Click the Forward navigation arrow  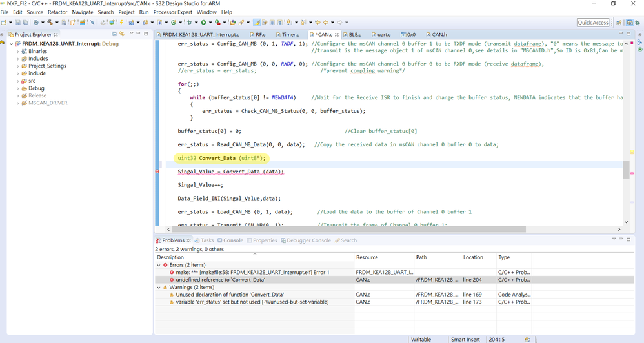[339, 22]
